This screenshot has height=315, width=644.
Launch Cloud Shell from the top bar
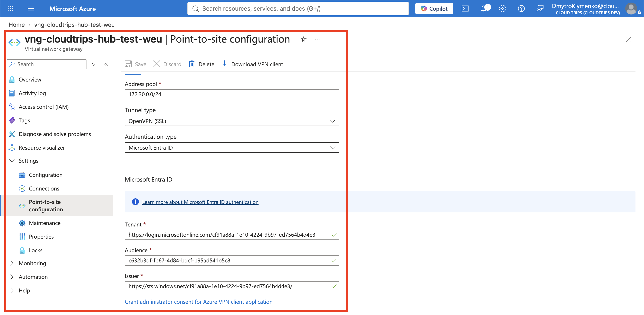click(x=465, y=9)
